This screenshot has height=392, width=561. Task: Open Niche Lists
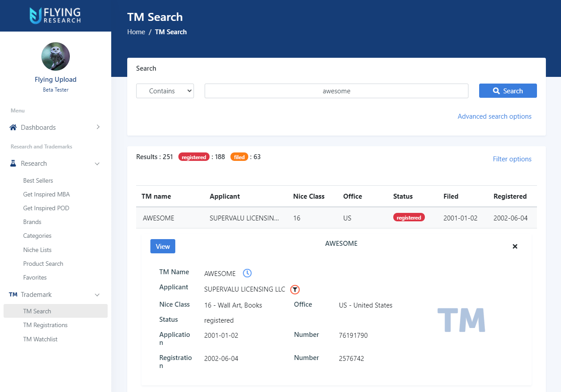coord(37,250)
